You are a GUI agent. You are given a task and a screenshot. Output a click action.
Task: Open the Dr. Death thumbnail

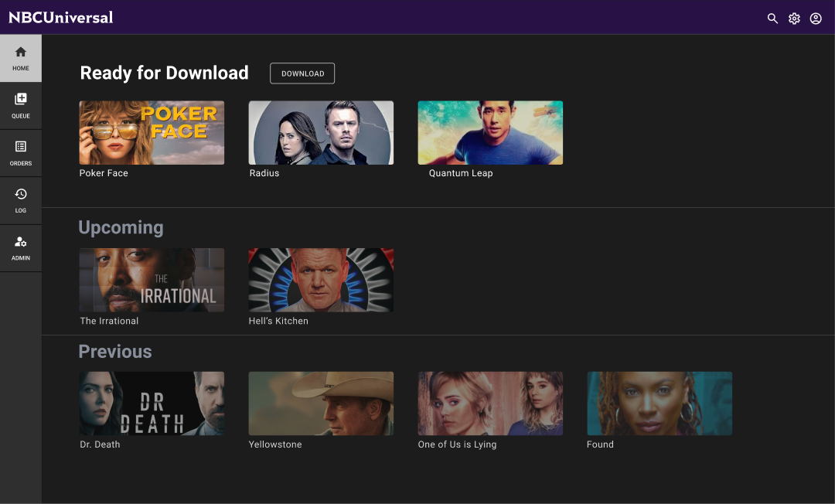pos(152,404)
